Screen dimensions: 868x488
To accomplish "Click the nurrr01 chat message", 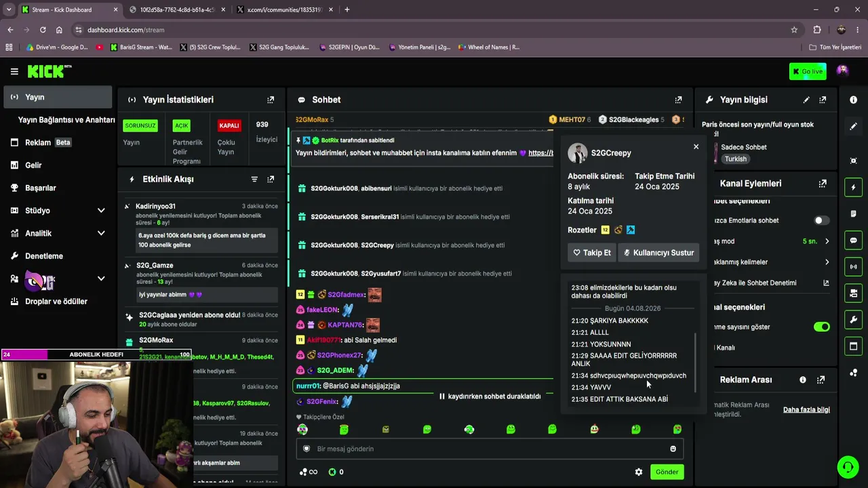I will point(425,386).
